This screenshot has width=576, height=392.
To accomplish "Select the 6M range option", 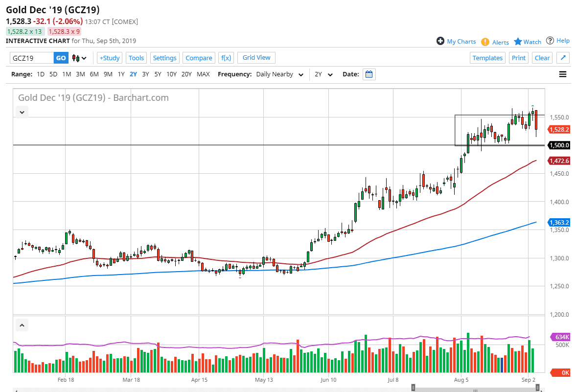I will (94, 74).
